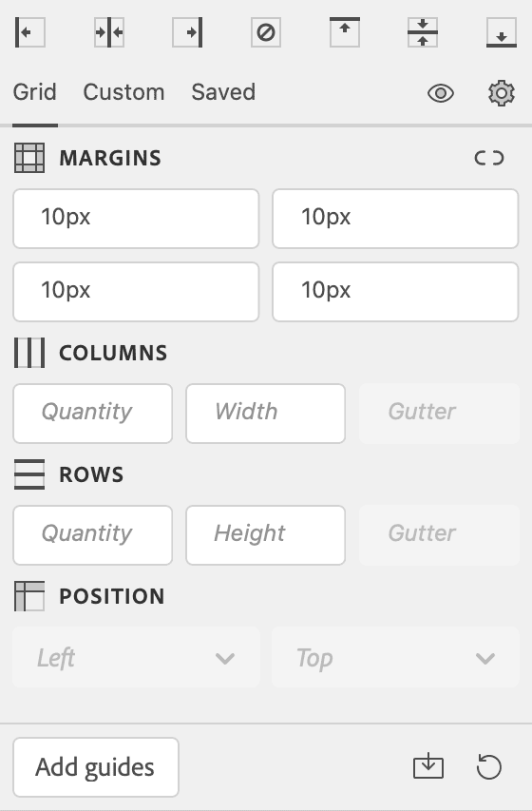The image size is (532, 811).
Task: Click the Add guides button
Action: click(x=96, y=767)
